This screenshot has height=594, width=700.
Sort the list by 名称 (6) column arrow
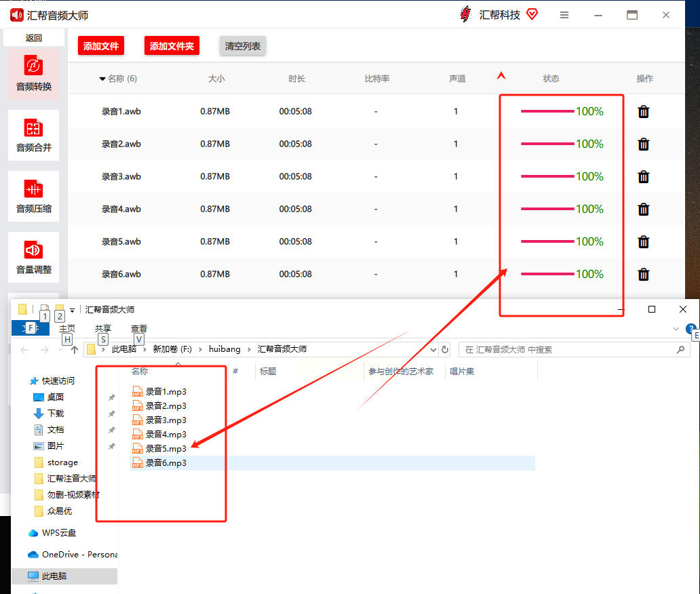102,79
